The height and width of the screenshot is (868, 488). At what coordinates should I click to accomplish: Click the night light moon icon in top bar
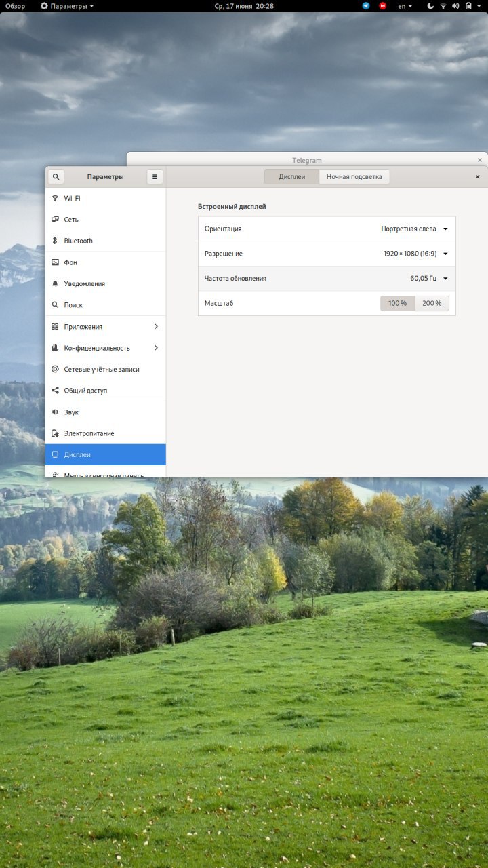pyautogui.click(x=430, y=5)
